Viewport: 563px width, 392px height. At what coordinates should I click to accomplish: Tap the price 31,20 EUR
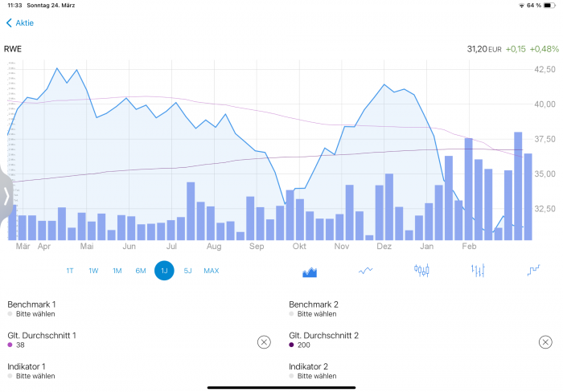click(484, 49)
